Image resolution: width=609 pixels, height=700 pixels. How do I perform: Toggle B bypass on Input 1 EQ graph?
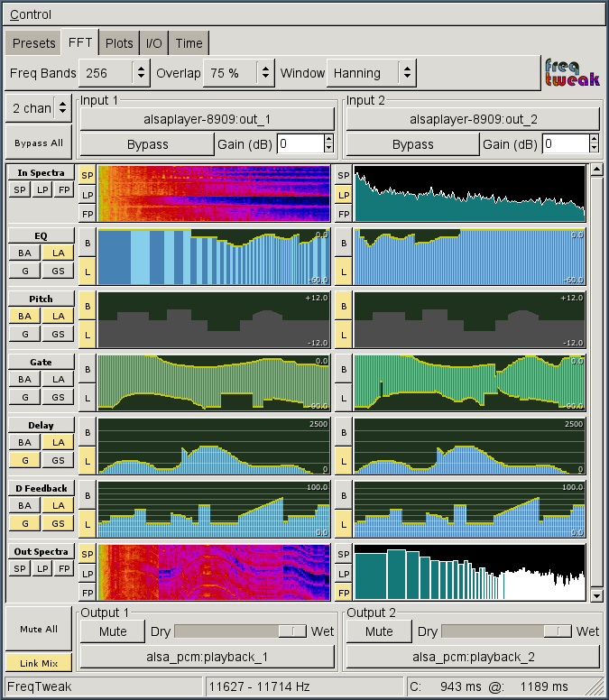88,241
